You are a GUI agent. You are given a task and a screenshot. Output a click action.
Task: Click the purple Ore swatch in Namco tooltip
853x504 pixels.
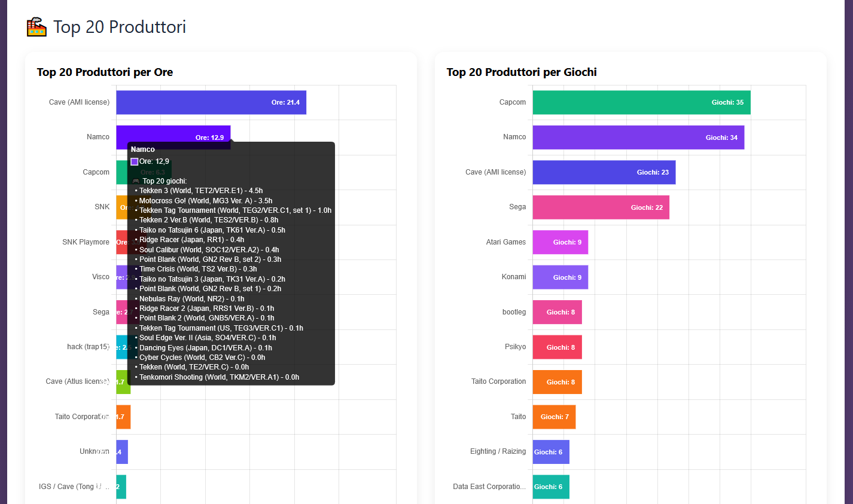[135, 161]
